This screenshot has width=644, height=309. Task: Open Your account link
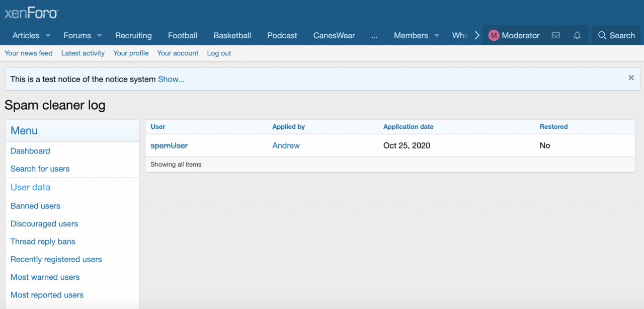(x=178, y=53)
